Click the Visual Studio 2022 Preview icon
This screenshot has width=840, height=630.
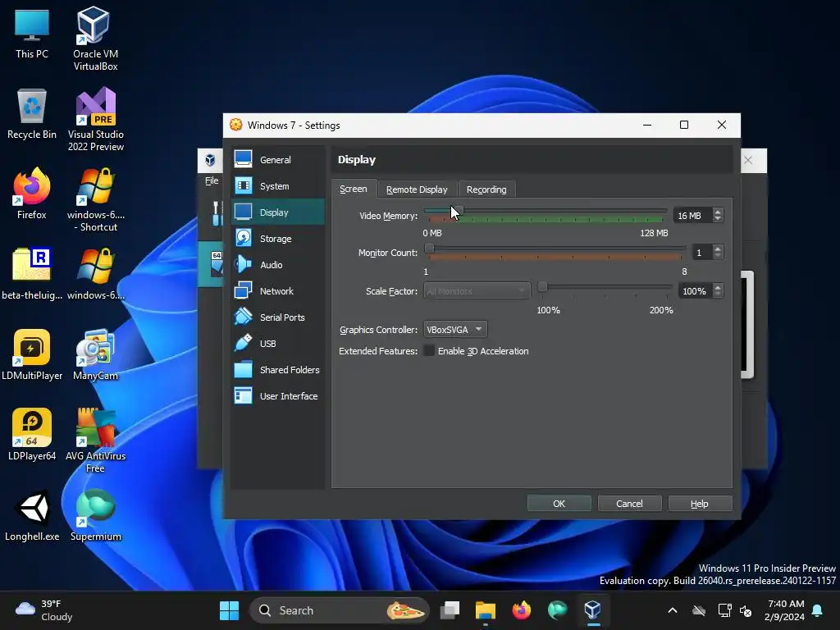(95, 119)
